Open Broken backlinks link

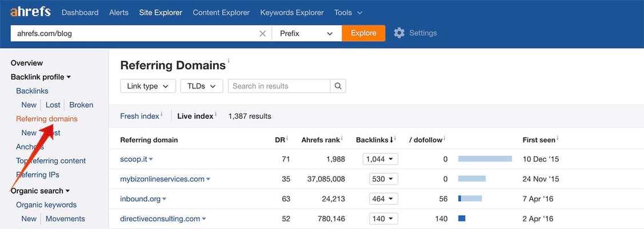click(x=81, y=105)
